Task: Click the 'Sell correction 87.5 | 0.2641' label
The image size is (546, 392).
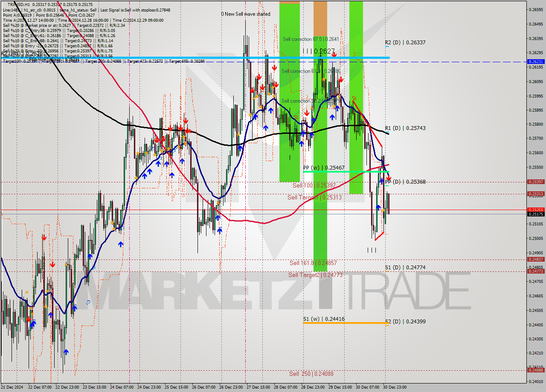Action: tap(311, 39)
